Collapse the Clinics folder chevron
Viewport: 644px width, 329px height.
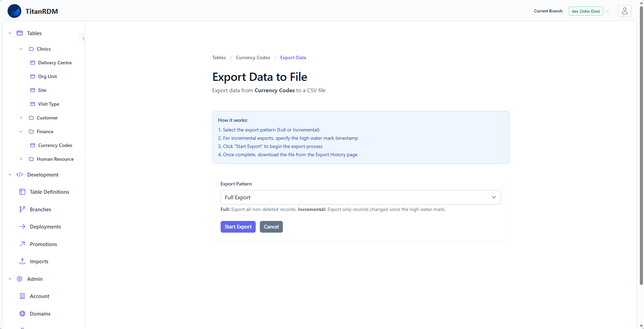21,49
